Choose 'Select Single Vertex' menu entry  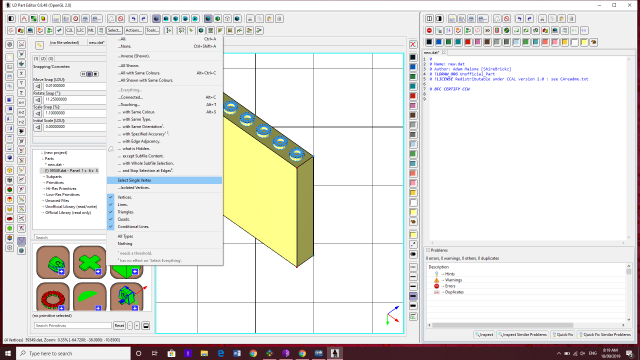(164, 180)
